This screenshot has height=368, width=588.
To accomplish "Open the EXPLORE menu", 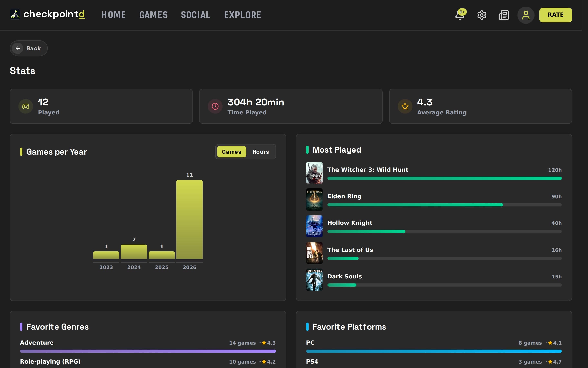I will point(243,15).
